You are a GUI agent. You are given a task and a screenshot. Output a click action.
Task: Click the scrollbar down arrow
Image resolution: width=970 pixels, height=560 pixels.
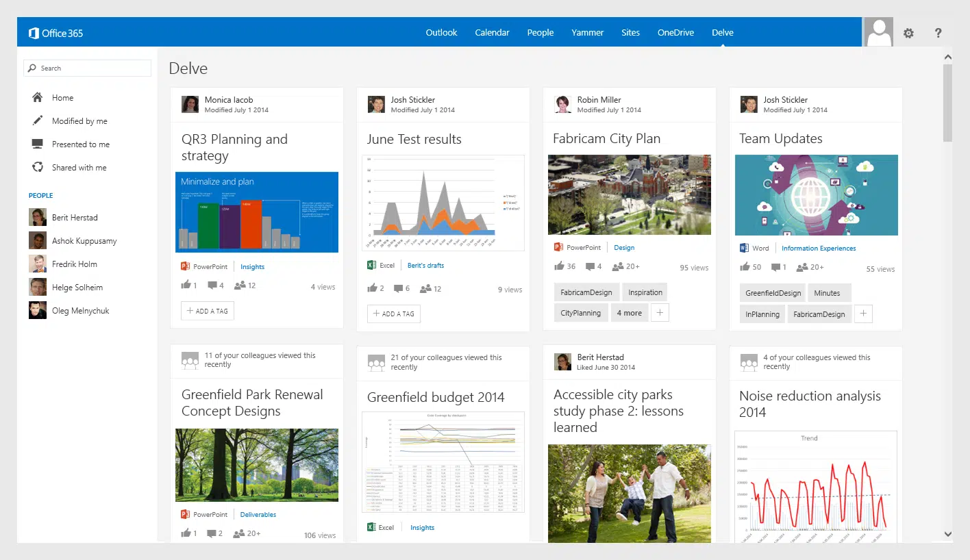click(x=947, y=534)
